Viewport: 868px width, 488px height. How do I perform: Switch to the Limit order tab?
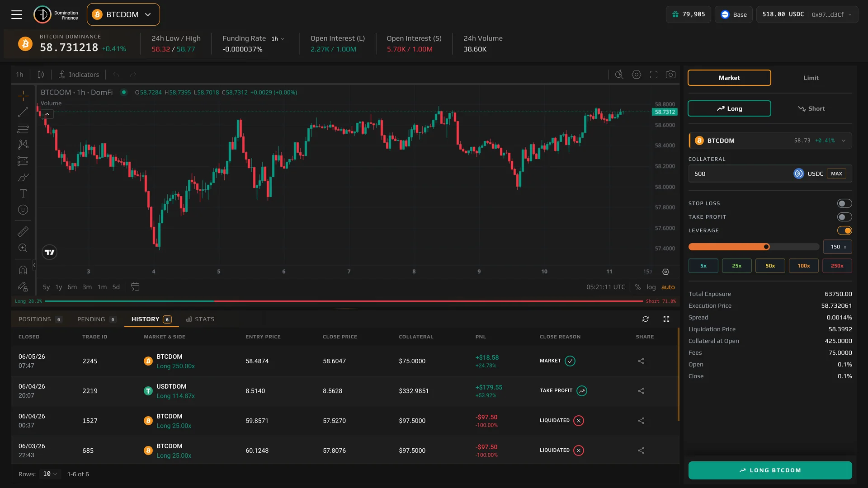pyautogui.click(x=811, y=78)
